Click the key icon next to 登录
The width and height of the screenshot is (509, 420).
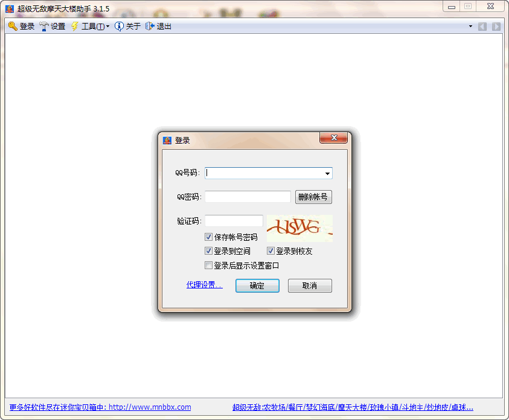[12, 26]
